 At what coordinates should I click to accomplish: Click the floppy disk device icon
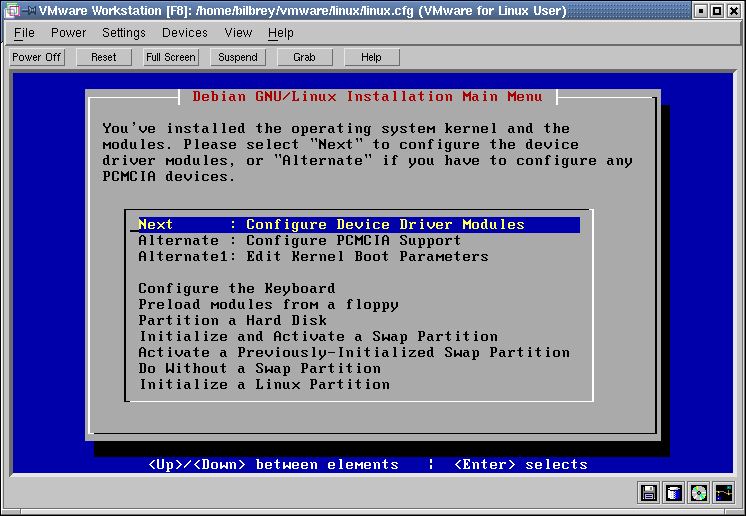click(649, 492)
